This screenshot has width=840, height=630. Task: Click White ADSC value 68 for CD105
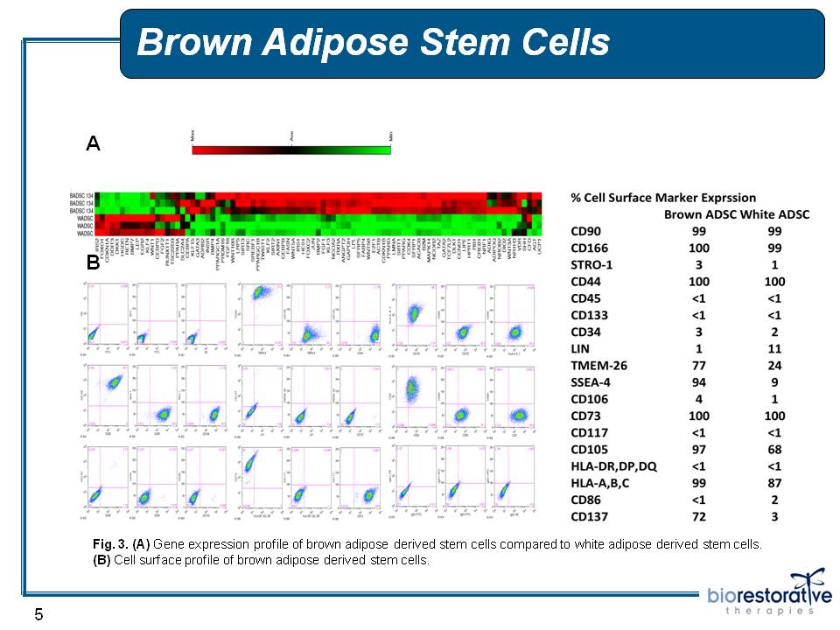tap(774, 450)
